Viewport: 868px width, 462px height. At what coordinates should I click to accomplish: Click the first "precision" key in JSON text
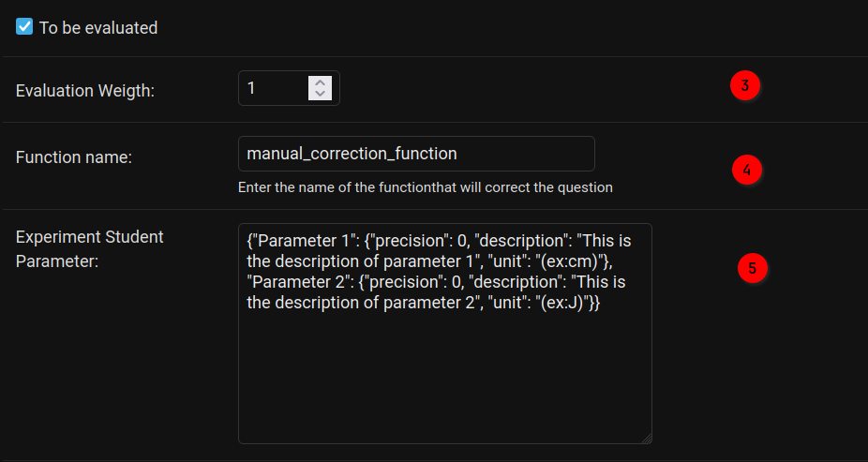(408, 241)
